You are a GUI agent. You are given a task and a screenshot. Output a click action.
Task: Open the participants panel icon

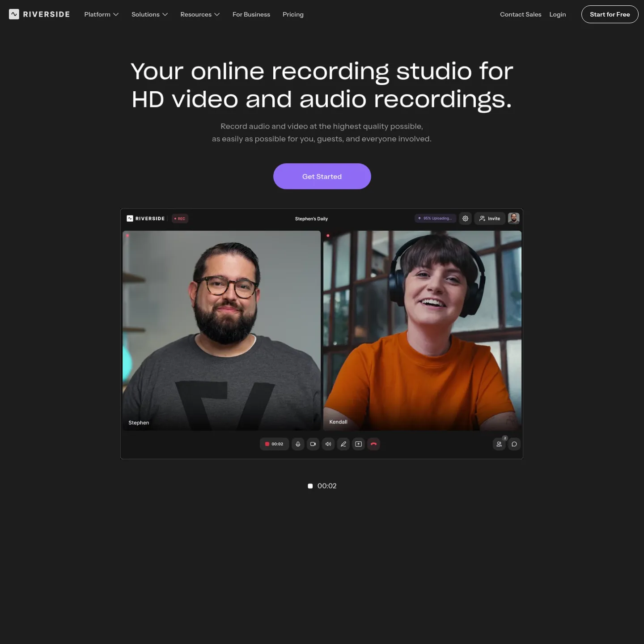point(499,444)
